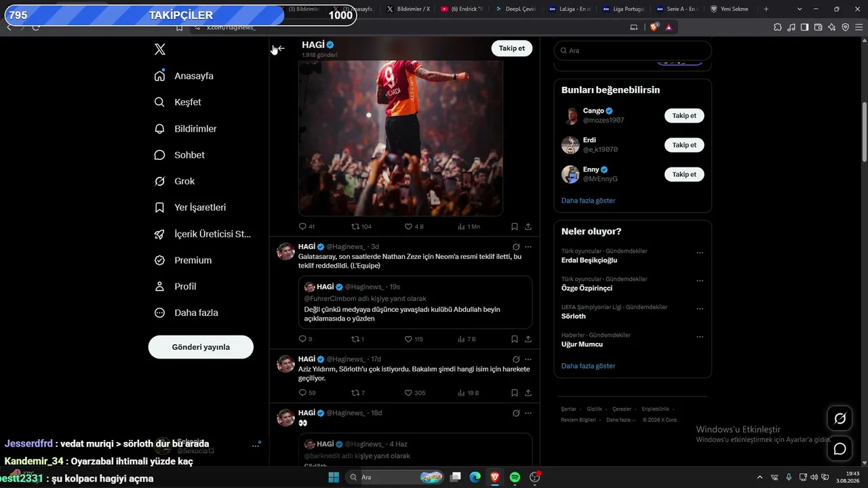Like the image post with 4 B likes
This screenshot has width=868, height=488.
point(414,226)
